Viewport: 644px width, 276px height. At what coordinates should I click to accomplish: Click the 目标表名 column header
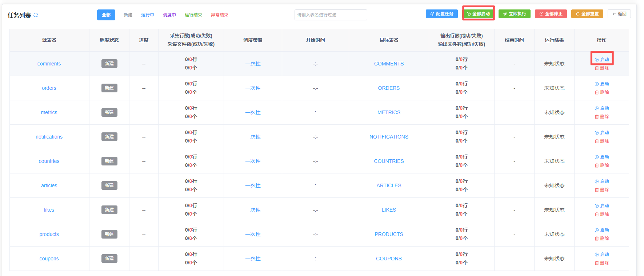[x=389, y=40]
